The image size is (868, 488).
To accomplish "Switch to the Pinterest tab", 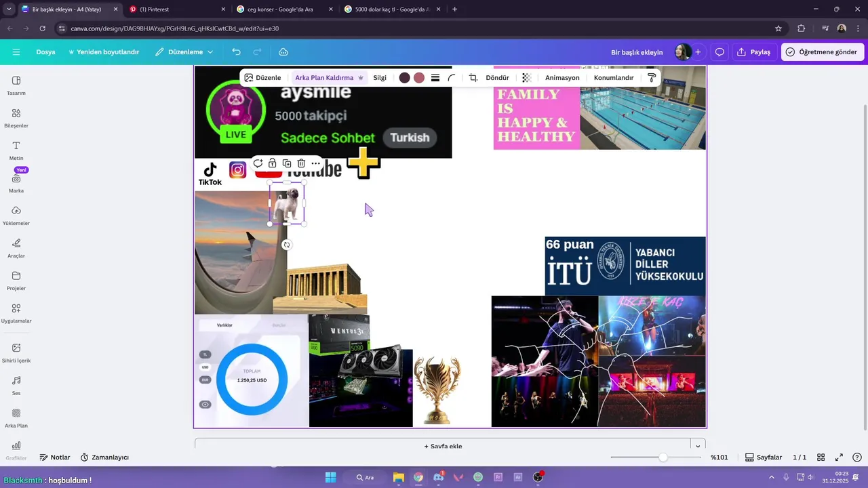I will [x=177, y=9].
